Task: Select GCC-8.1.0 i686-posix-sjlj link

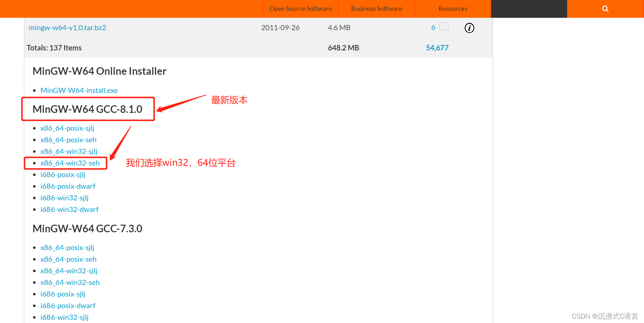Action: pyautogui.click(x=63, y=175)
